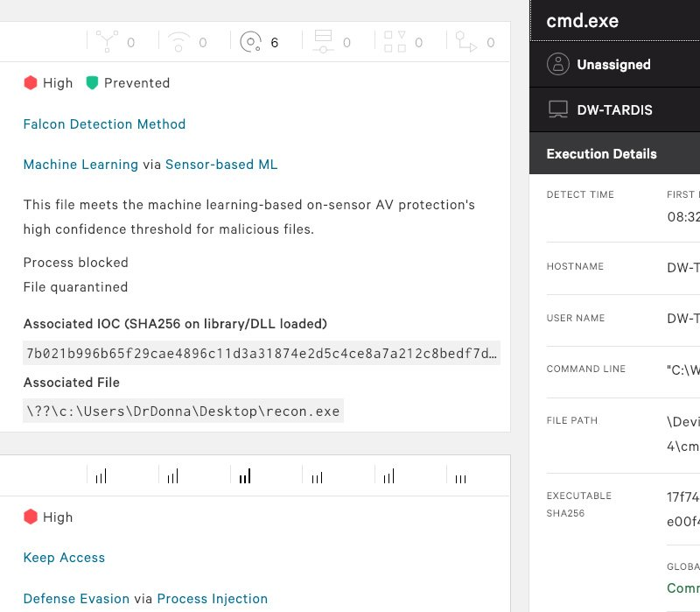Click the Defense Evasion link
700x612 pixels.
pyautogui.click(x=76, y=599)
